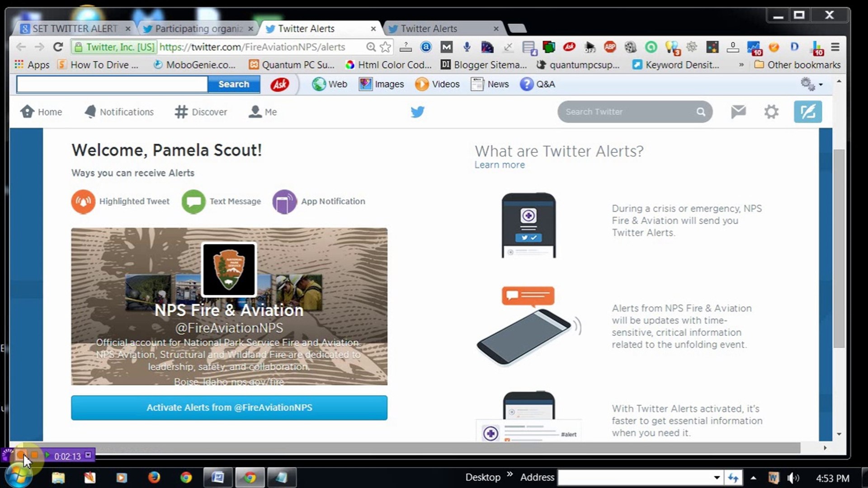Compose a new tweet
This screenshot has height=488, width=868.
point(808,112)
